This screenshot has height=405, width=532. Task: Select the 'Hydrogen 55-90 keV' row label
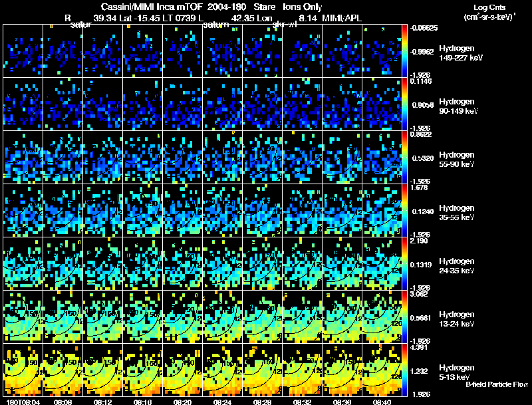(x=457, y=160)
